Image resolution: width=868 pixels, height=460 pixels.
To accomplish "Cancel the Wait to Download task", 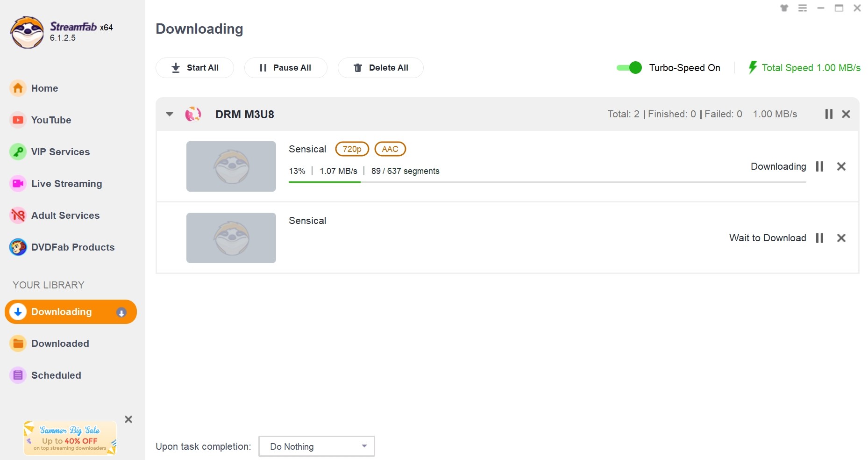I will click(x=841, y=238).
